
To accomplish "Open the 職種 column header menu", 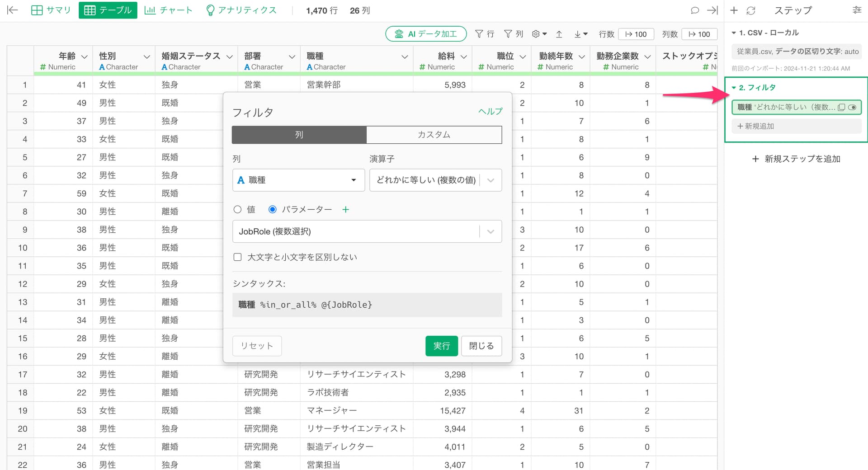I will [405, 56].
